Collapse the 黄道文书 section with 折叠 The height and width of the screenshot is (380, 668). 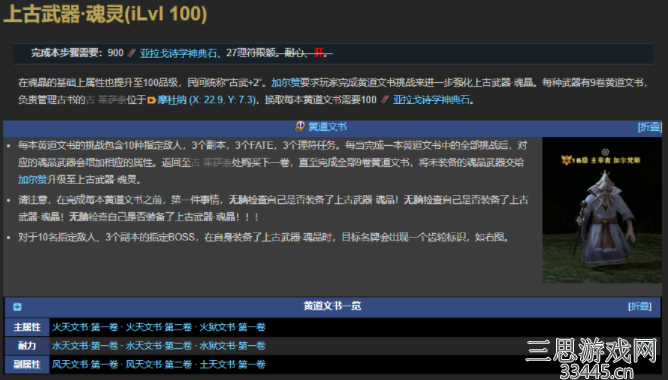(649, 127)
